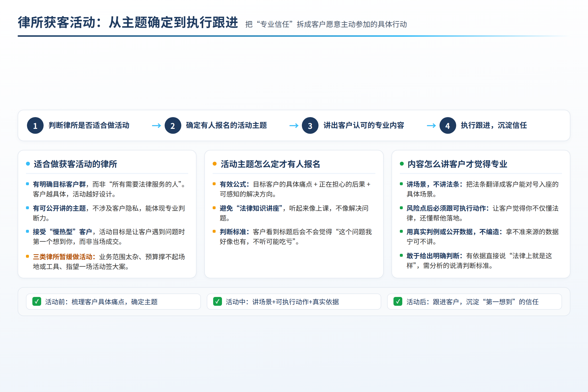Screen dimensions: 588x392
Task: Click card heading 适合做获客活动的律所
Action: click(x=75, y=164)
